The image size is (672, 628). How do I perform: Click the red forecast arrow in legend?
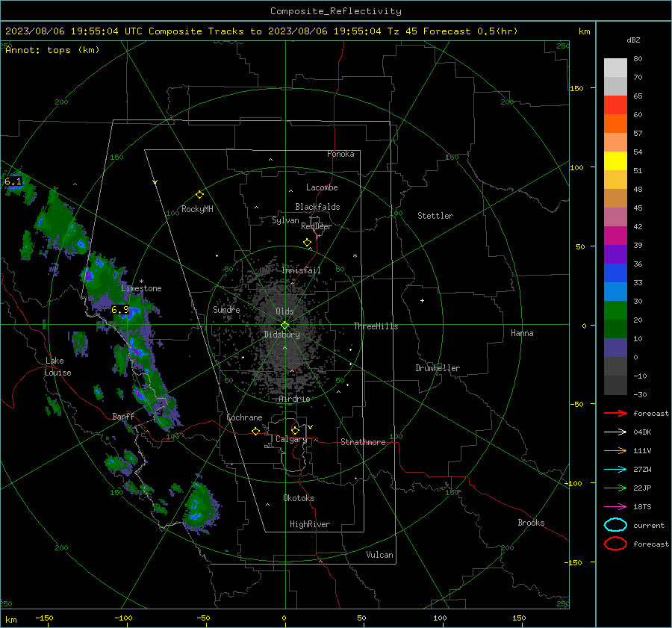(615, 413)
